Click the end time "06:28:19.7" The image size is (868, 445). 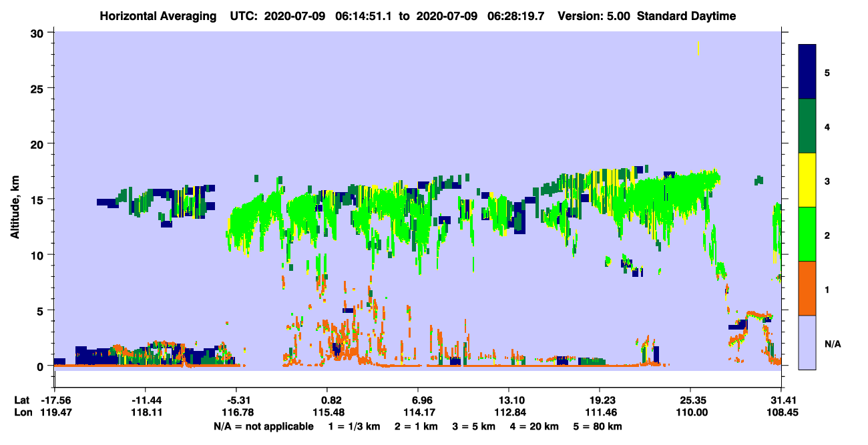tap(516, 16)
